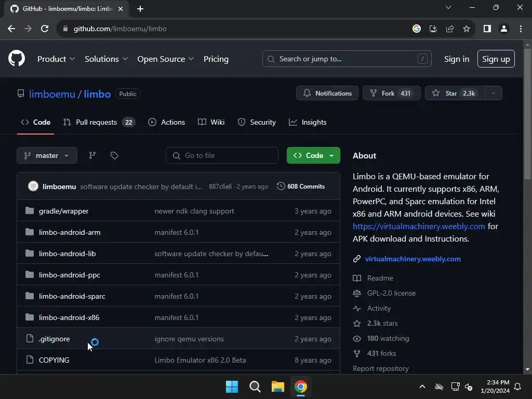This screenshot has width=532, height=399.
Task: Bookmark this page with the star icon
Action: (467, 29)
